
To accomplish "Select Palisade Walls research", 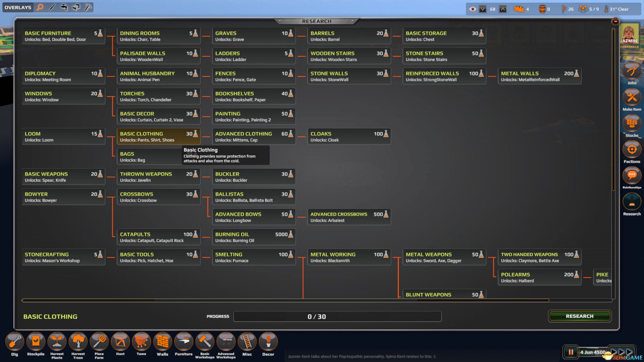I will coord(159,56).
